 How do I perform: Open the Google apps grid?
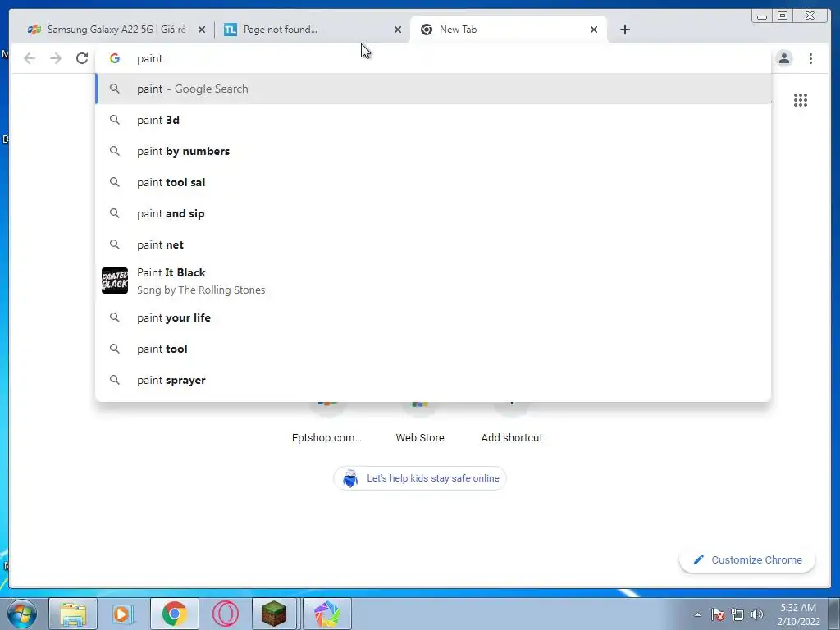point(801,100)
